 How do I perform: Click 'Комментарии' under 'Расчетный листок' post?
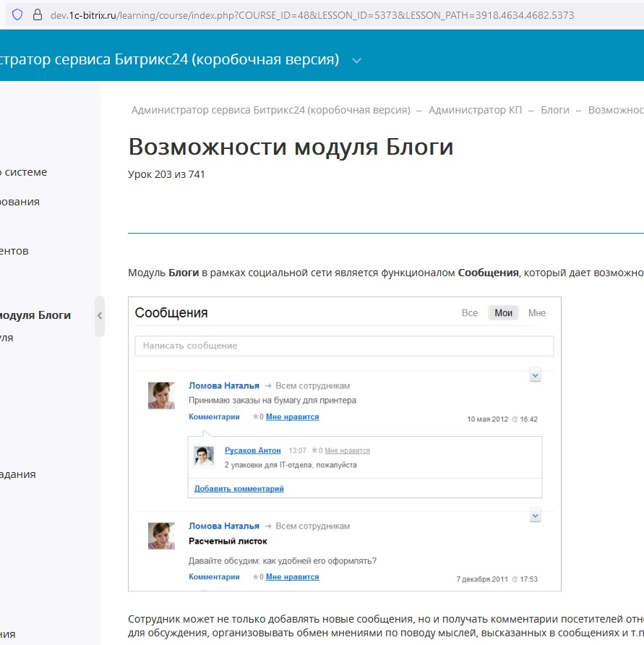coord(214,577)
